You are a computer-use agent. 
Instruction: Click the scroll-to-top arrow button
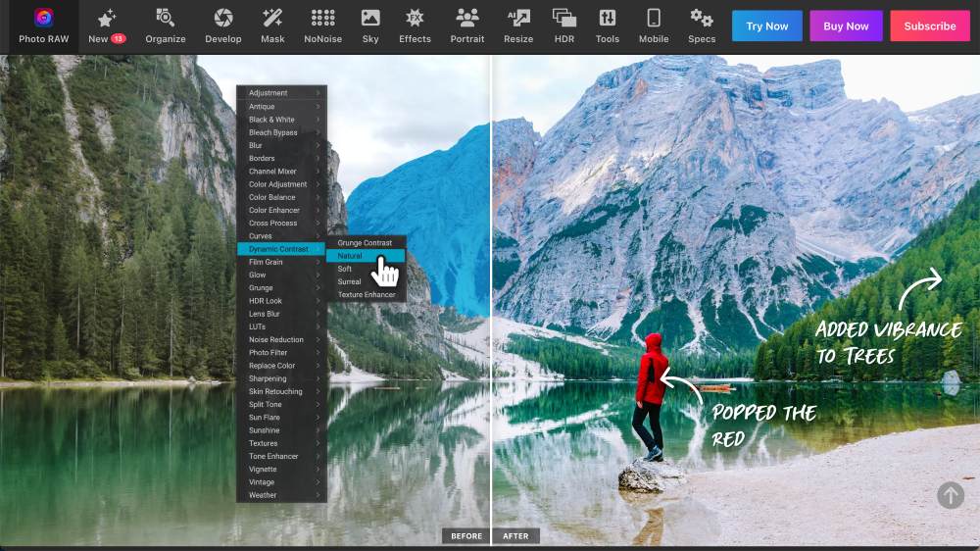pyautogui.click(x=950, y=495)
